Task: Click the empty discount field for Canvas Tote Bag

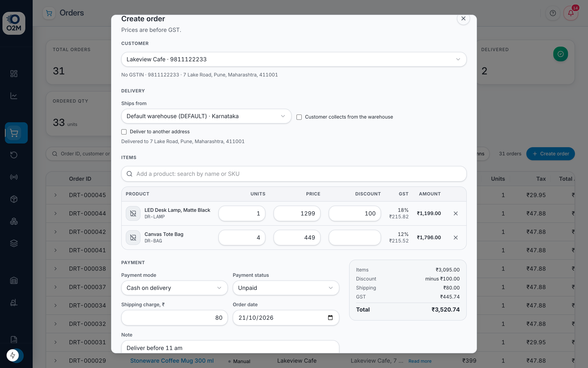Action: pos(354,238)
